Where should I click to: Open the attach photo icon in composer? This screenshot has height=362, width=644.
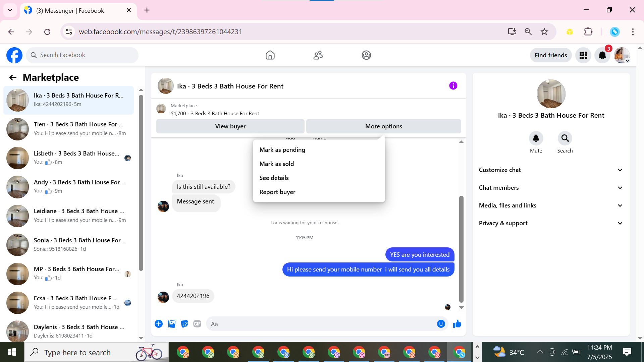pyautogui.click(x=171, y=324)
